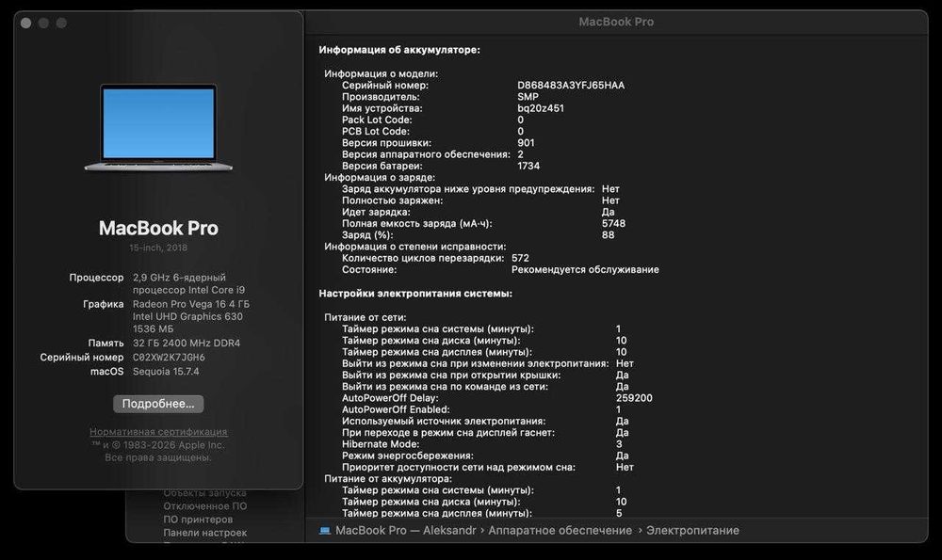Click the Версия аппаратного обеспечения label
This screenshot has width=942, height=560.
426,154
